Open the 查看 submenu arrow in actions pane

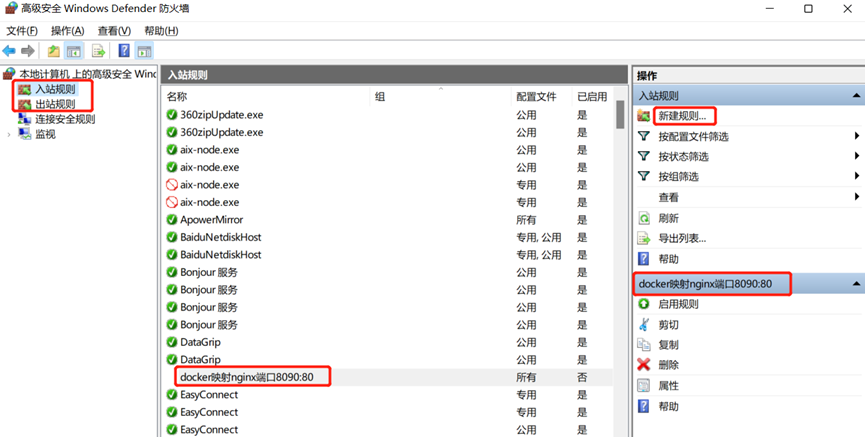(x=857, y=196)
